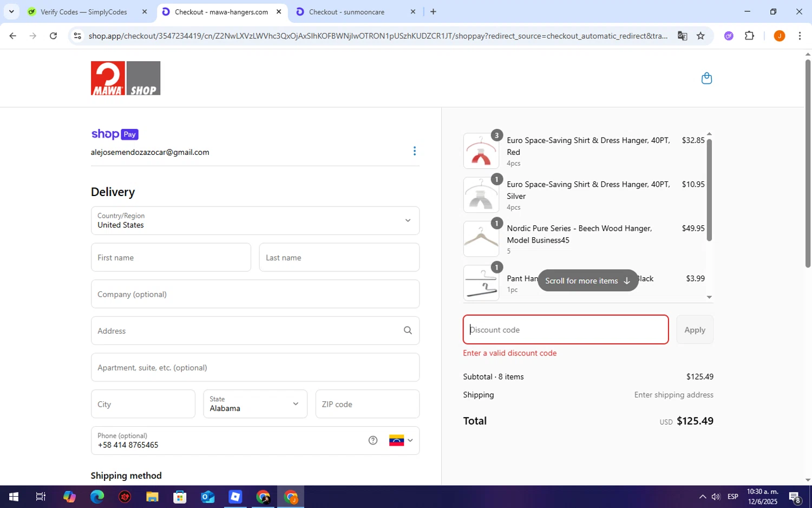This screenshot has width=812, height=508.
Task: Open Task View on the taskbar
Action: [x=41, y=497]
